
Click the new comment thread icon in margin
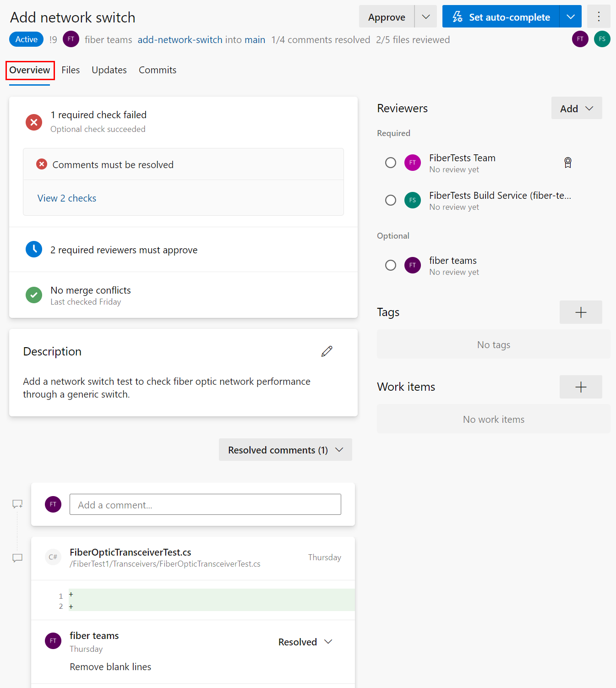coord(17,503)
